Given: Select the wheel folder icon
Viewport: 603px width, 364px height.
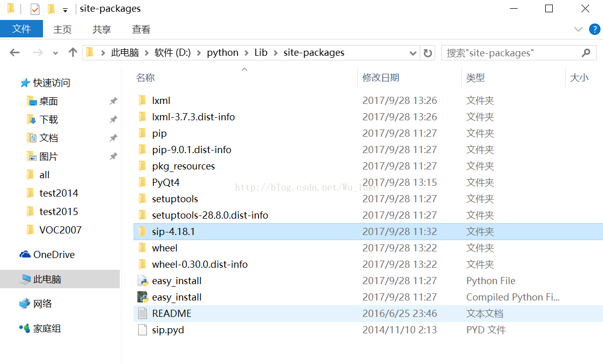Looking at the screenshot, I should (142, 248).
